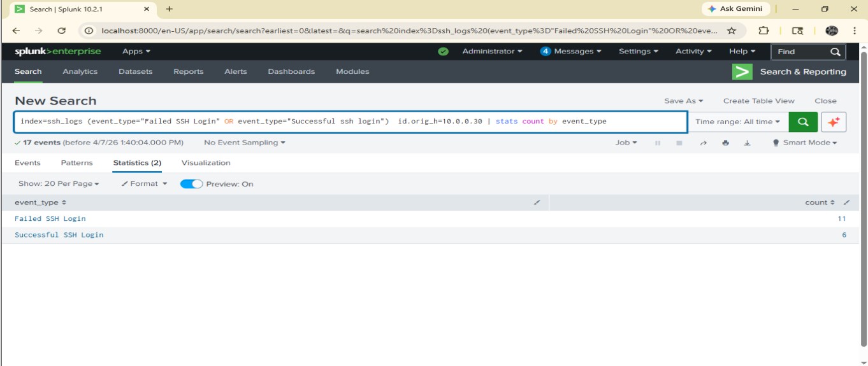Screen dimensions: 868x366
Task: Open the Save As dropdown
Action: pyautogui.click(x=684, y=101)
